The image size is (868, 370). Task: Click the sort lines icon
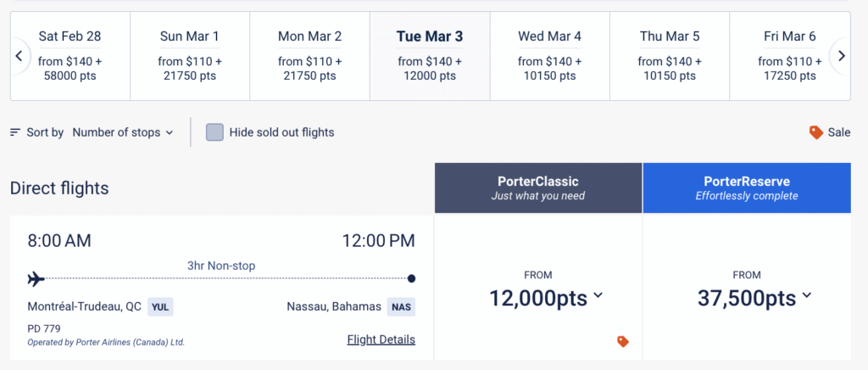[x=15, y=132]
